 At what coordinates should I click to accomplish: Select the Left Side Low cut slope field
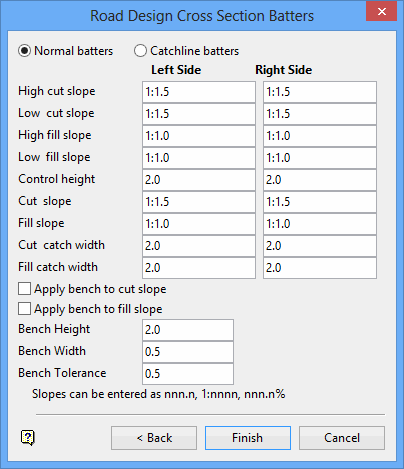point(199,114)
